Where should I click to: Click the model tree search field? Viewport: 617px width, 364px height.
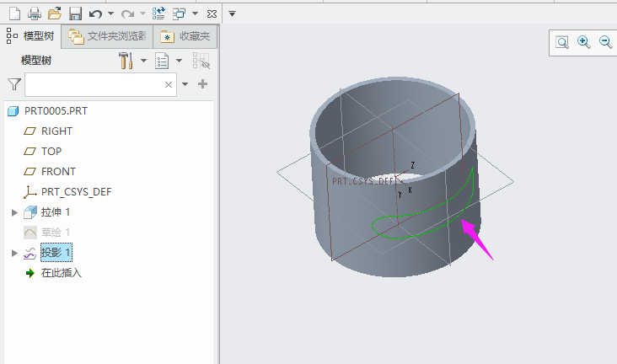[x=93, y=84]
